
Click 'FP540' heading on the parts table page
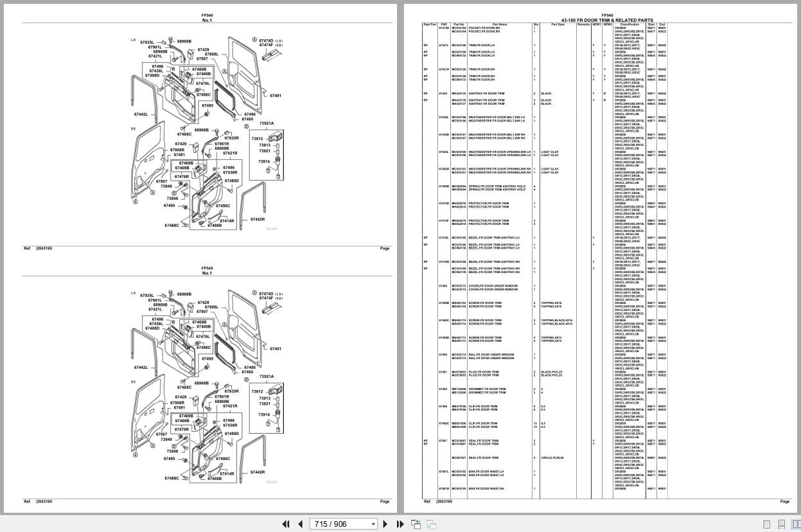coord(607,15)
